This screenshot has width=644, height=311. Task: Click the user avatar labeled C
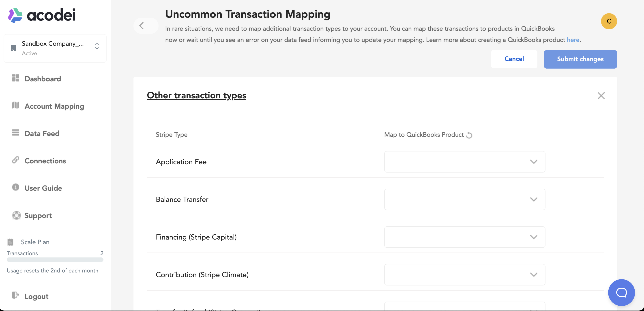pos(609,21)
